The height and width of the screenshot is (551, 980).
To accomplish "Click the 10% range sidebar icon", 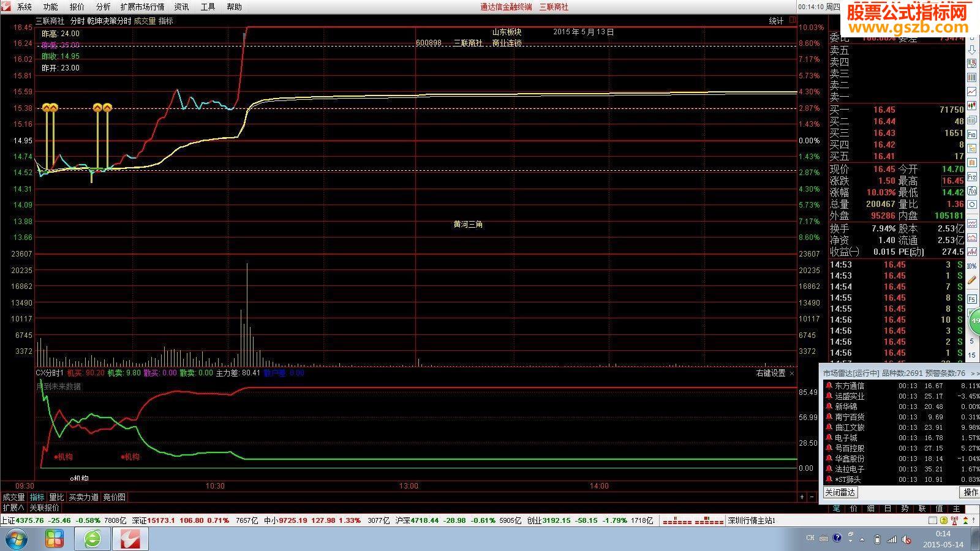I will click(x=972, y=266).
